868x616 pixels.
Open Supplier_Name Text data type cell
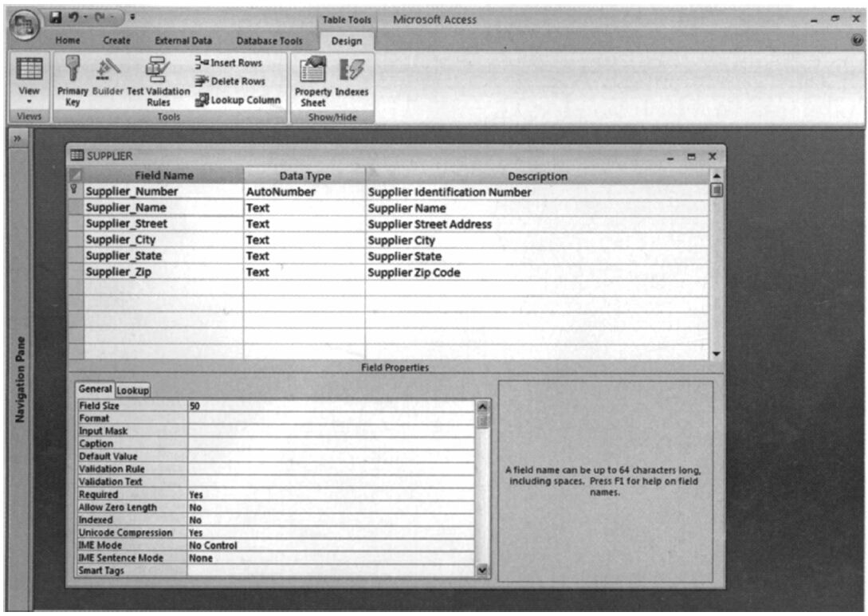pos(304,207)
